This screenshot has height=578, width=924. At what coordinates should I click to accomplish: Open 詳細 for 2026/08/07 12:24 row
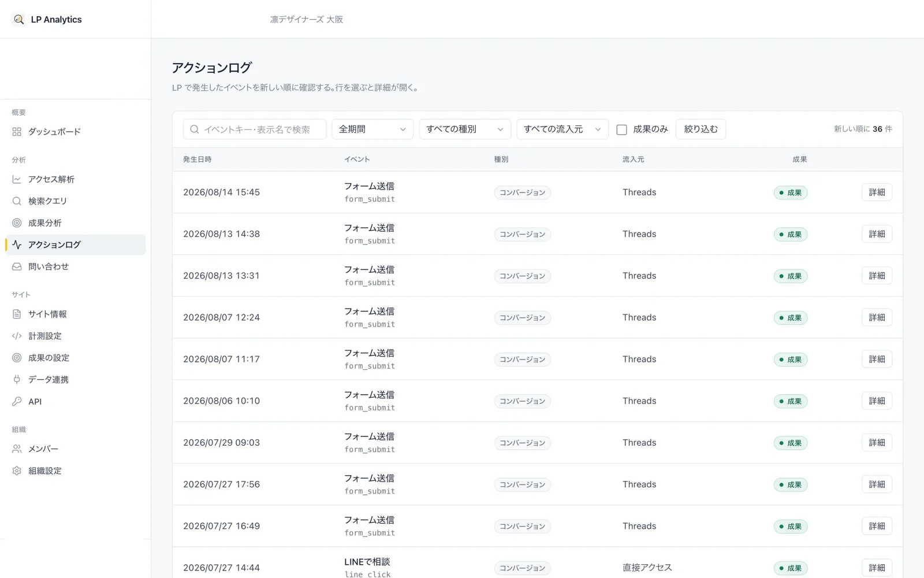click(877, 317)
